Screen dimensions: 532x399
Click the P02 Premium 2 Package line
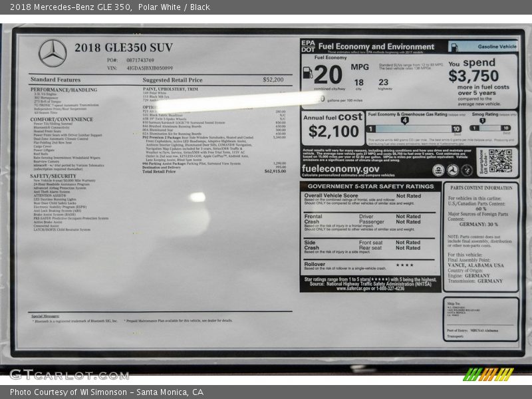198,138
